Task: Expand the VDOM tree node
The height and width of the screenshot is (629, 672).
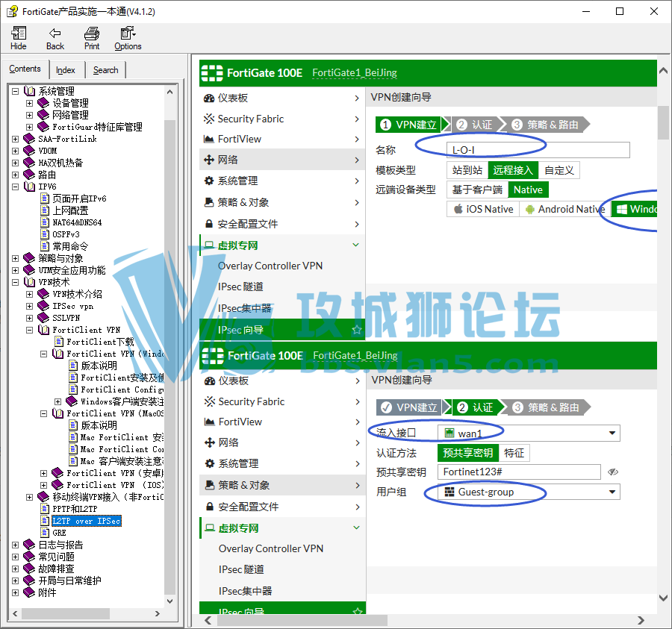Action: [x=16, y=151]
